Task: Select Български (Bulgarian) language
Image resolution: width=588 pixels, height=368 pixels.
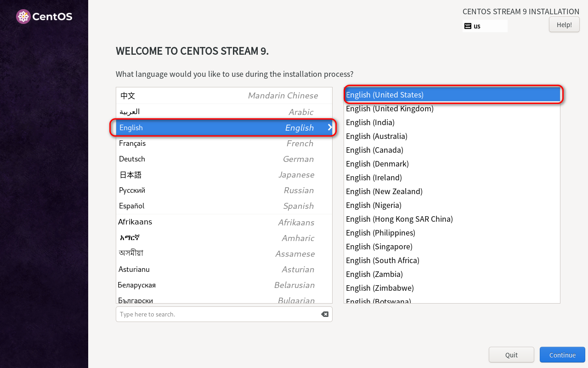Action: pos(224,299)
